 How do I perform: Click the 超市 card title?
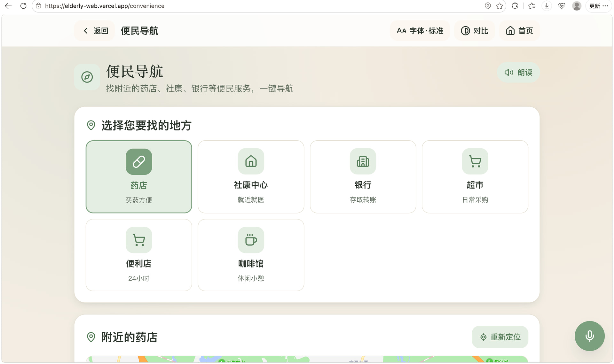coord(475,185)
